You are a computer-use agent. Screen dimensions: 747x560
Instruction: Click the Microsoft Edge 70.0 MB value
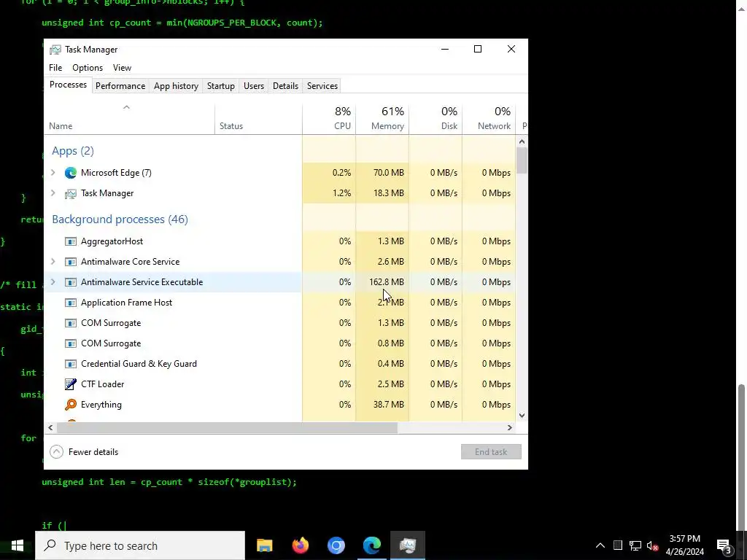pyautogui.click(x=388, y=173)
